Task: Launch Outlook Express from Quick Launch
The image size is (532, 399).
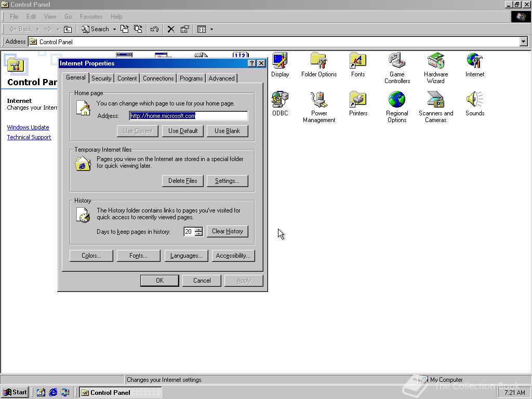Action: click(x=65, y=392)
